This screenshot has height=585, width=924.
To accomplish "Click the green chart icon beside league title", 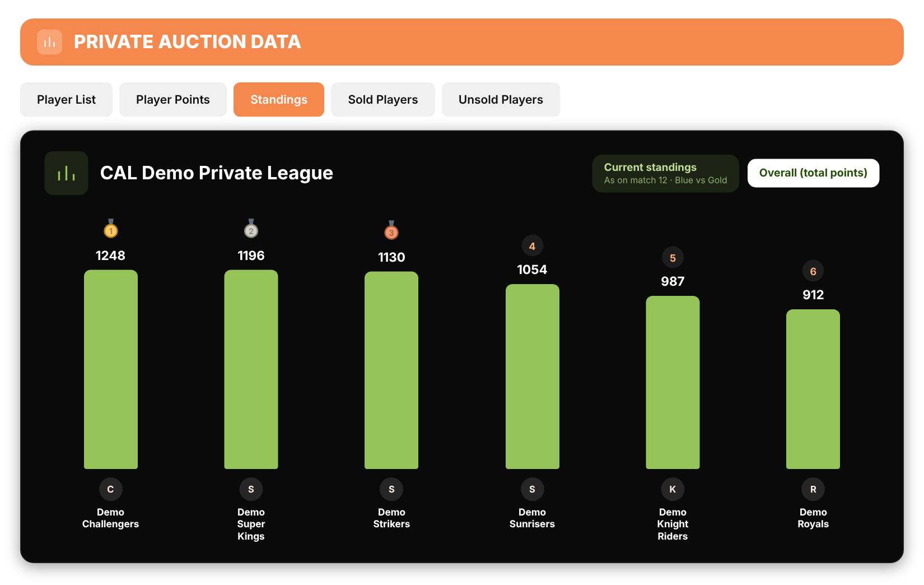I will tap(66, 173).
